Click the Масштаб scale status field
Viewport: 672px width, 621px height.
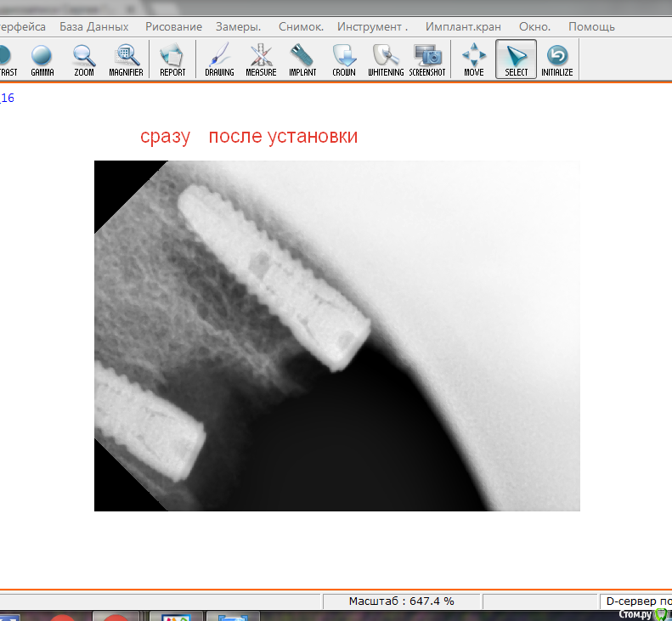[401, 601]
